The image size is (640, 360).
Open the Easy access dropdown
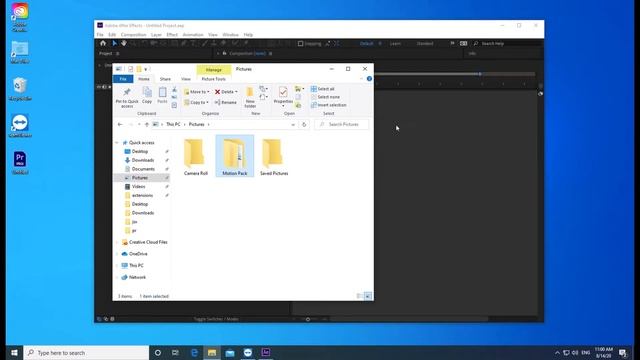point(264,97)
